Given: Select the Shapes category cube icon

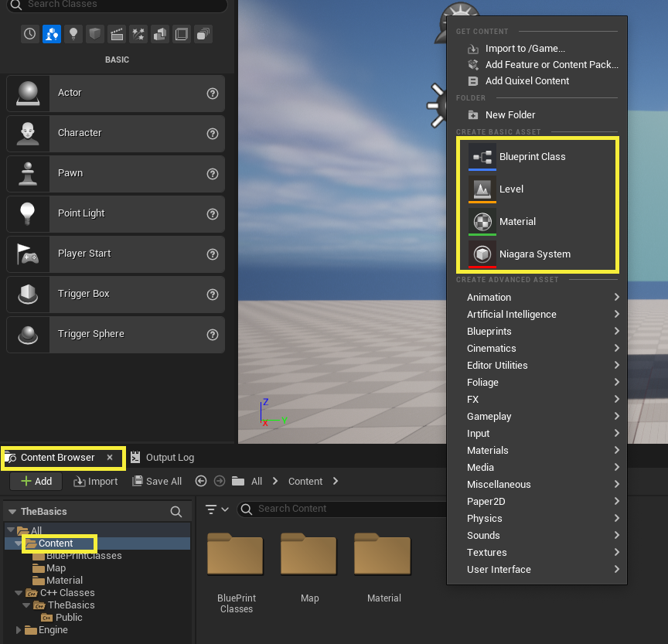Looking at the screenshot, I should click(x=95, y=34).
